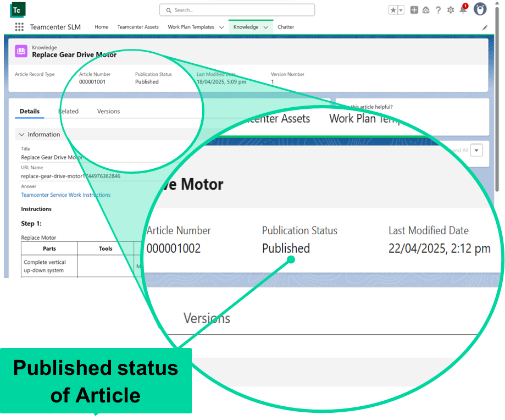Click the purple Knowledge article icon
This screenshot has width=505, height=420.
click(x=21, y=51)
